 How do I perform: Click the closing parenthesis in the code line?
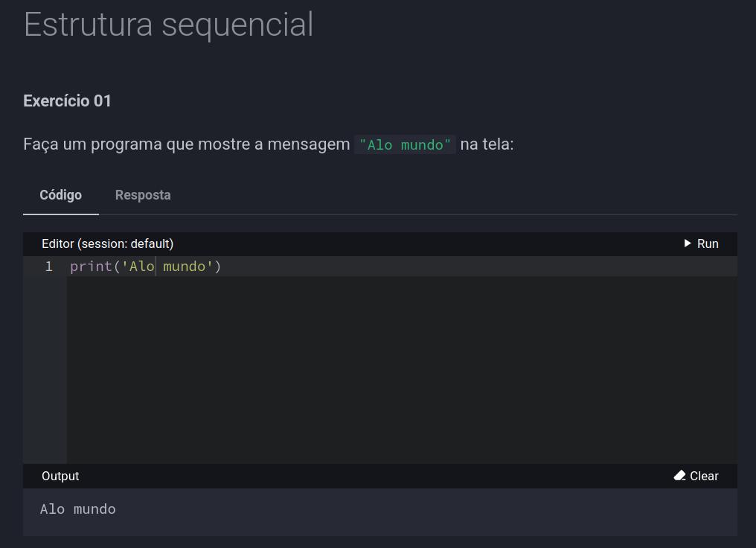coord(218,267)
